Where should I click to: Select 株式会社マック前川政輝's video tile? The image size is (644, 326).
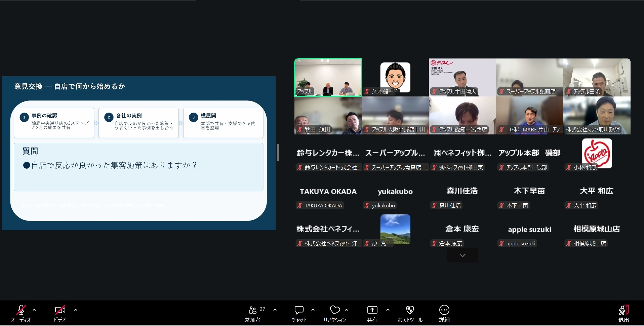(x=597, y=116)
